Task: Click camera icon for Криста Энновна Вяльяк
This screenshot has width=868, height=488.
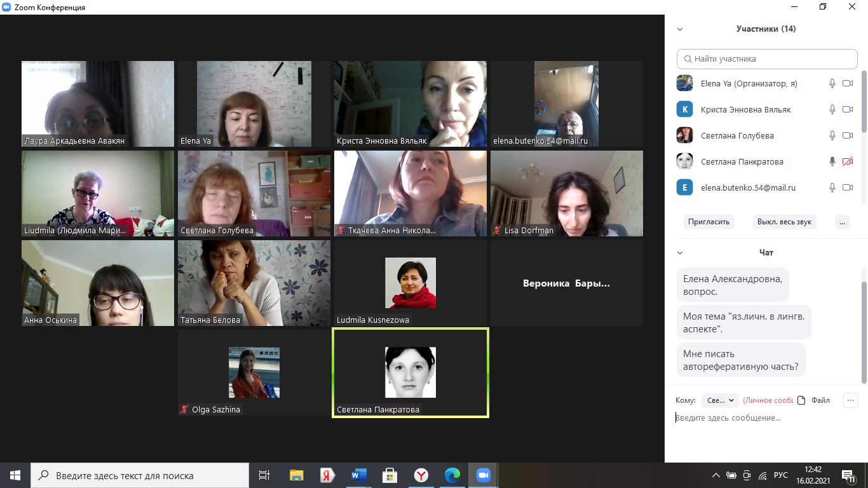Action: pos(847,109)
